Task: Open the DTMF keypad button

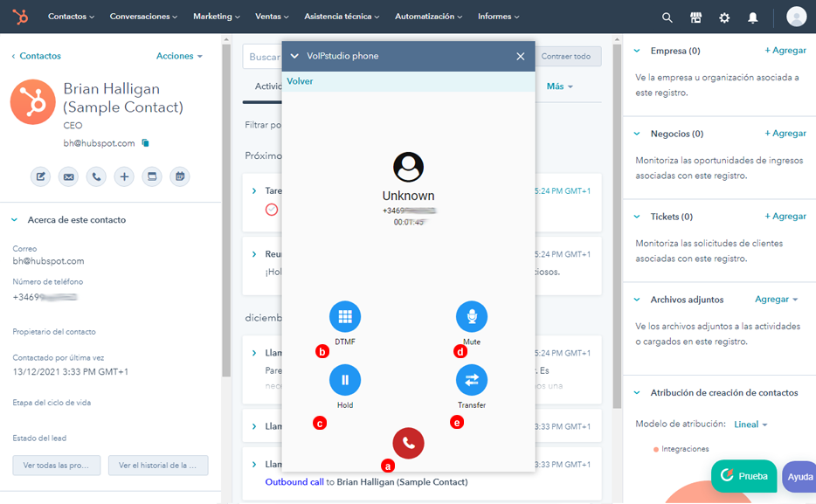Action: 344,316
